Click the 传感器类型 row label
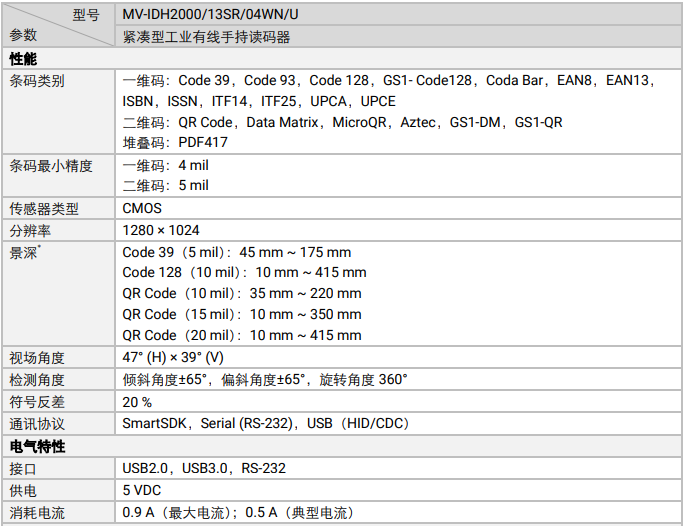This screenshot has width=685, height=526. [x=44, y=208]
